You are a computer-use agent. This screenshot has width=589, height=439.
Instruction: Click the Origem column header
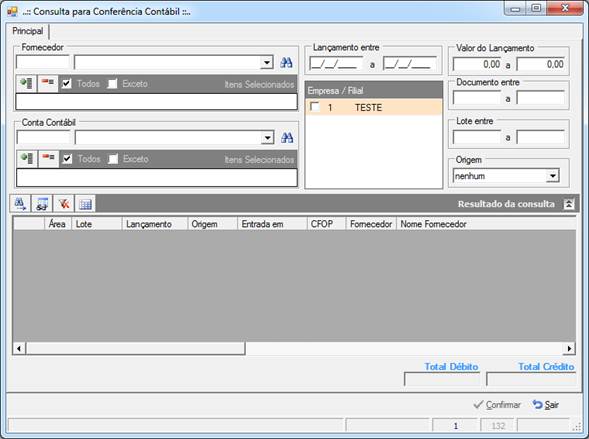tap(213, 224)
